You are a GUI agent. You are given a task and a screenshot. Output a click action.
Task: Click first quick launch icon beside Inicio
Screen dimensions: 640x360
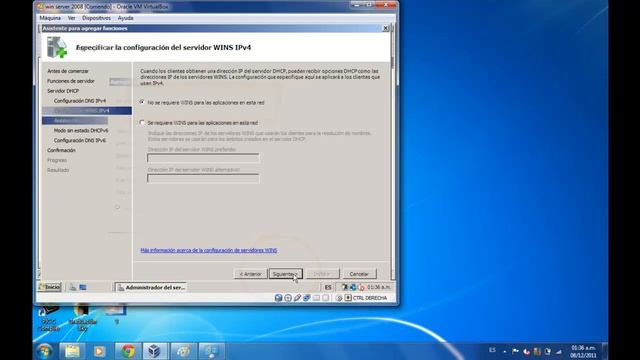point(73,287)
